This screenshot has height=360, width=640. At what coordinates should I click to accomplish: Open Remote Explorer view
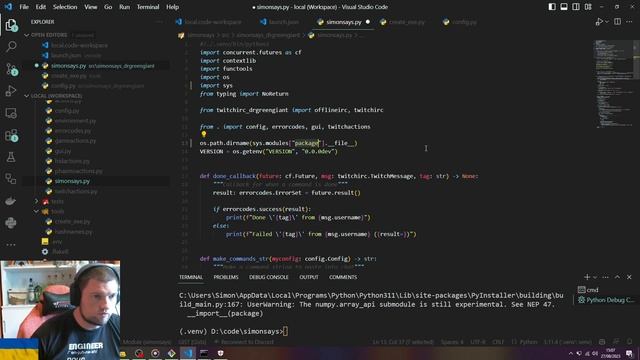(11, 113)
